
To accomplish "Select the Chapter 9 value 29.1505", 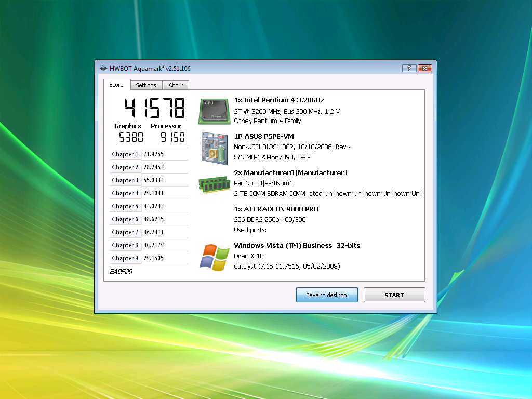I will [154, 258].
